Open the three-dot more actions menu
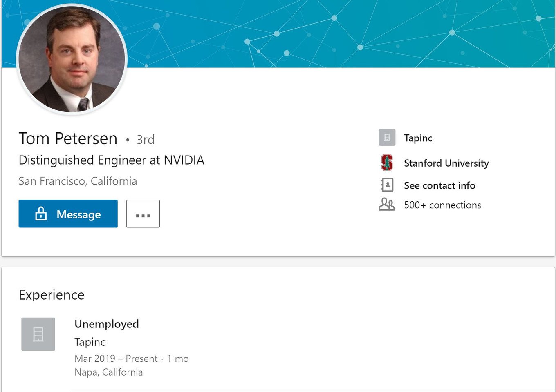Viewport: 556px width, 392px height. [143, 214]
